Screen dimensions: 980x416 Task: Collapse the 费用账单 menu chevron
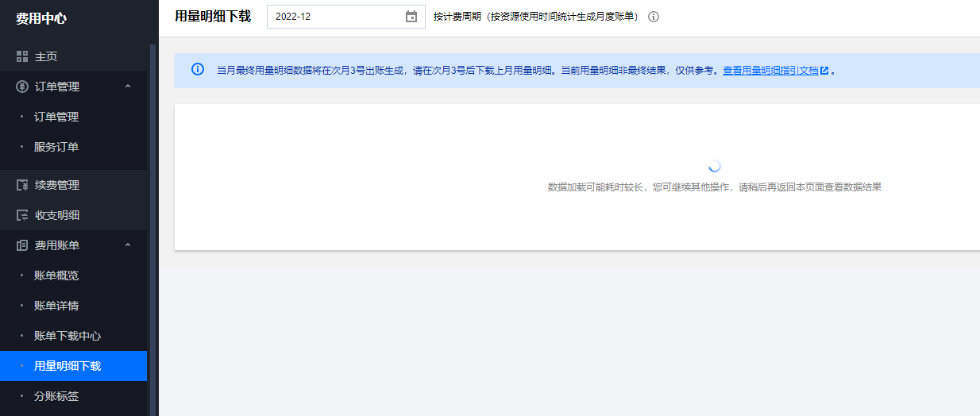[x=128, y=245]
